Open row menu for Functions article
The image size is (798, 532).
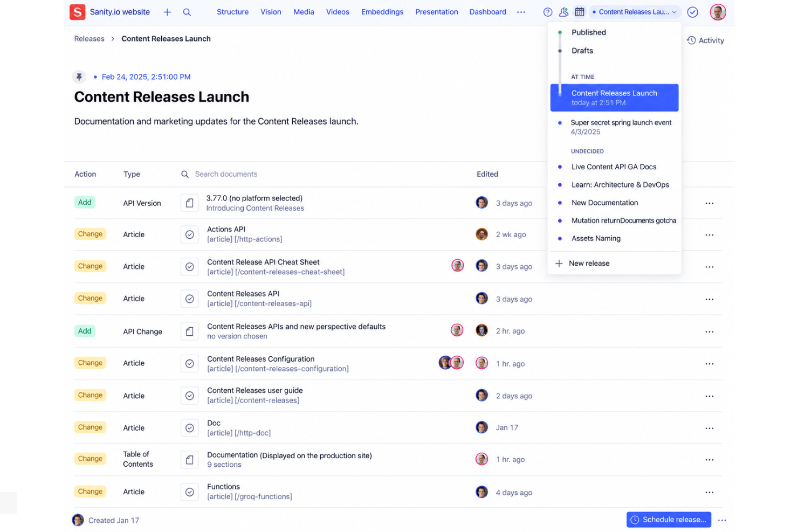[710, 492]
